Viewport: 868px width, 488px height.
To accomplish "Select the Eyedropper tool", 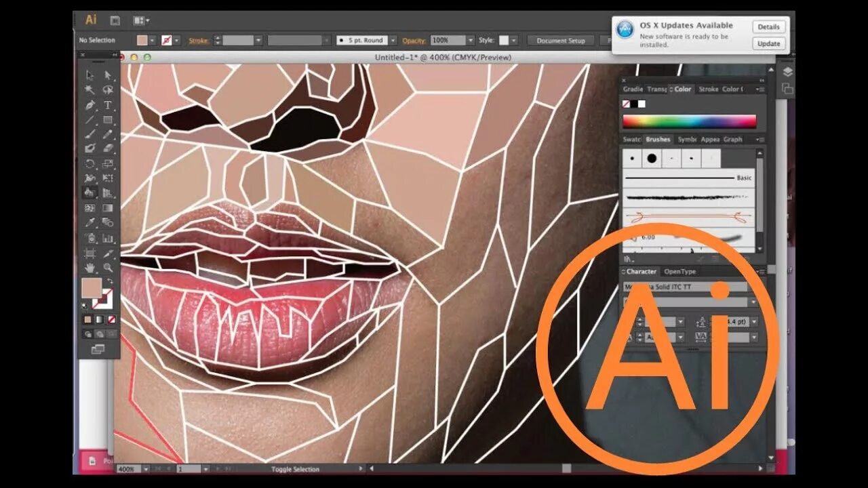I will coord(90,223).
